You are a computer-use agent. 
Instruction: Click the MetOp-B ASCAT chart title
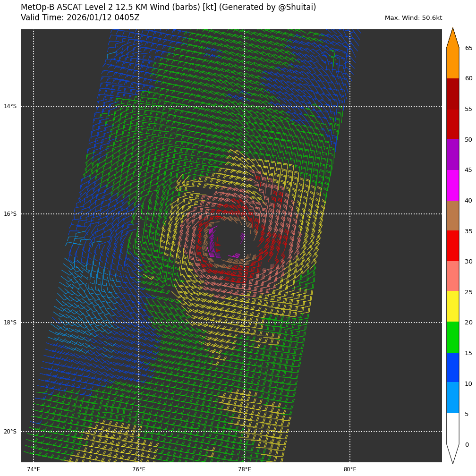tap(168, 8)
